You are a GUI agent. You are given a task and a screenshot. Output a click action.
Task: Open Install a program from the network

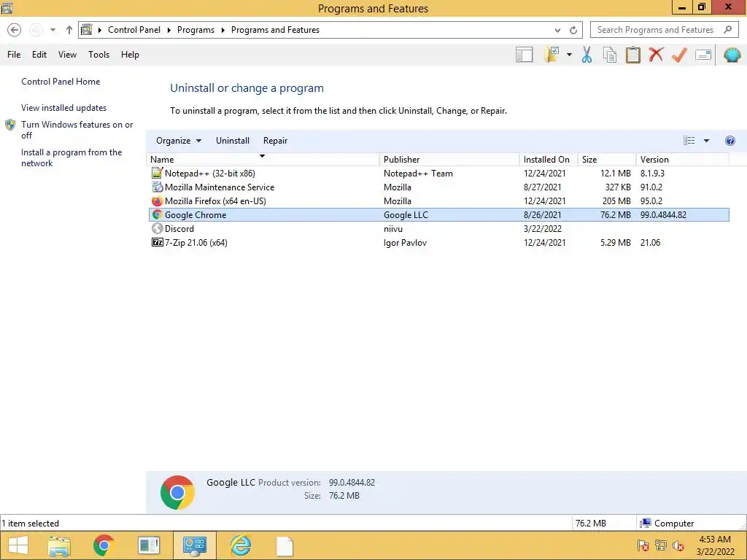[71, 157]
